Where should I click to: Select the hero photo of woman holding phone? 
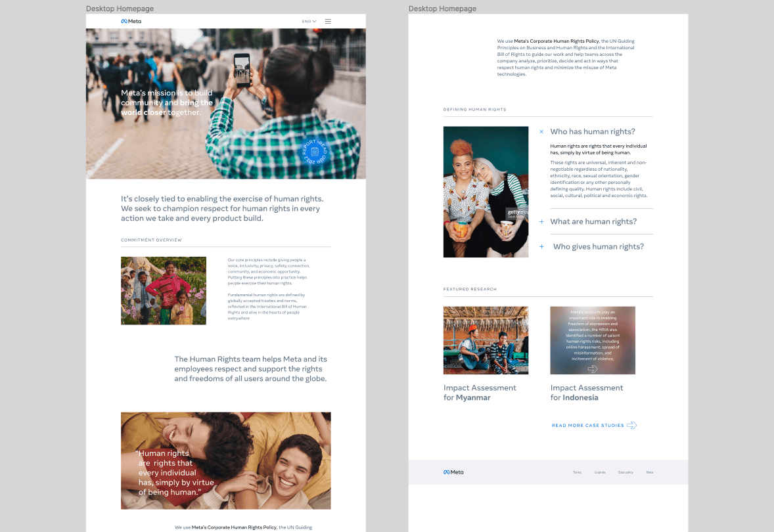click(225, 104)
